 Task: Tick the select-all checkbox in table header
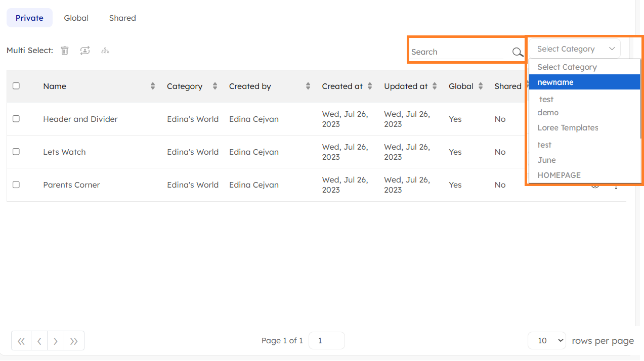16,86
